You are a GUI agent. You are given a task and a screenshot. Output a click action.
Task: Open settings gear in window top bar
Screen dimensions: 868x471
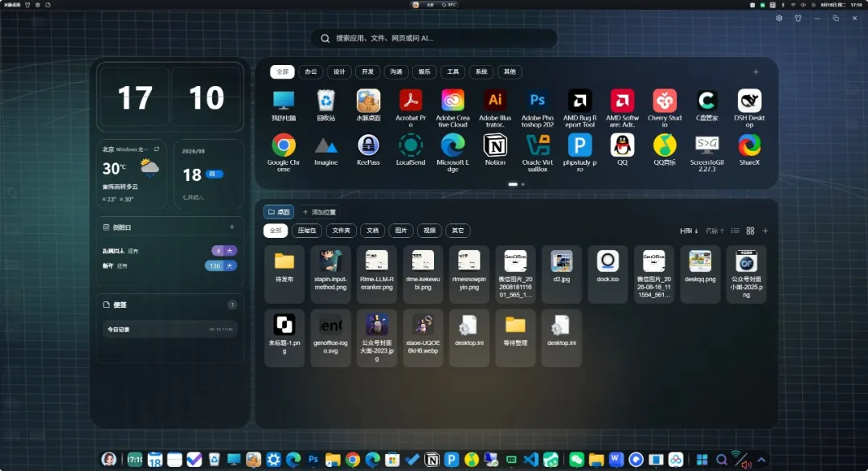(x=780, y=18)
